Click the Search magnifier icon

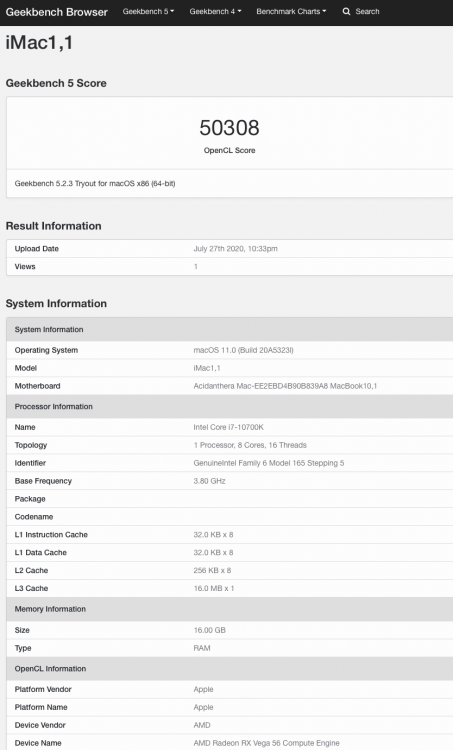pyautogui.click(x=346, y=11)
